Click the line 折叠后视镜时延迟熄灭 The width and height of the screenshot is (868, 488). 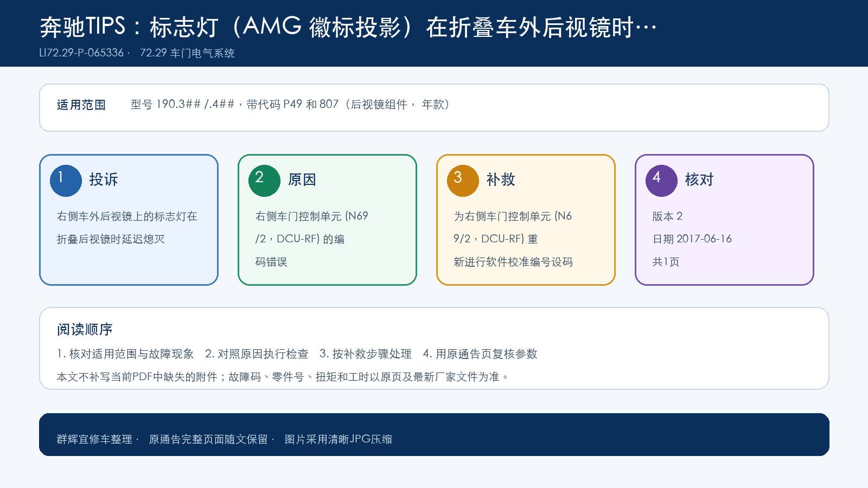[111, 239]
